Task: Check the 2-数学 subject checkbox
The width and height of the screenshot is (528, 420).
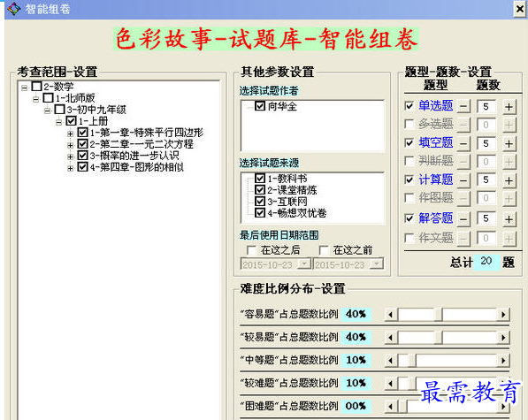Action: point(37,86)
